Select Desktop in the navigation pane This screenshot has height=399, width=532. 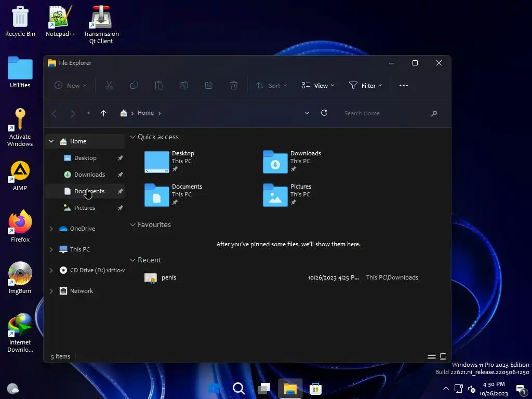(85, 158)
